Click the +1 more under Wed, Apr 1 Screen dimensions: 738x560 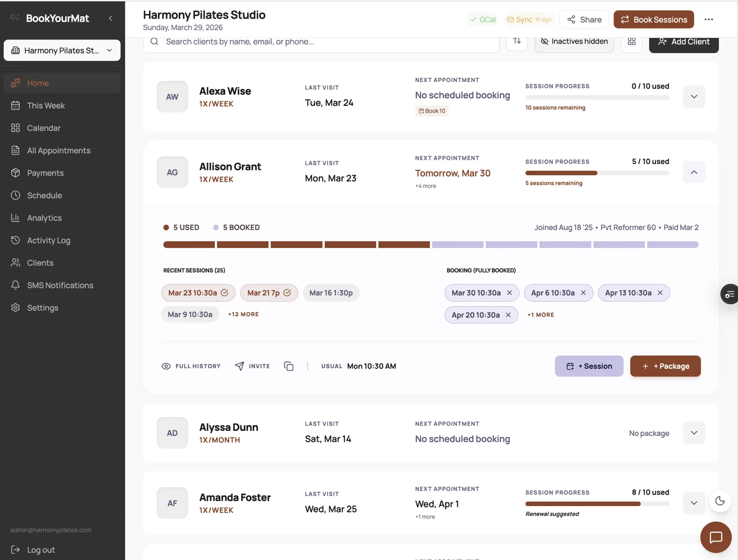(x=425, y=517)
